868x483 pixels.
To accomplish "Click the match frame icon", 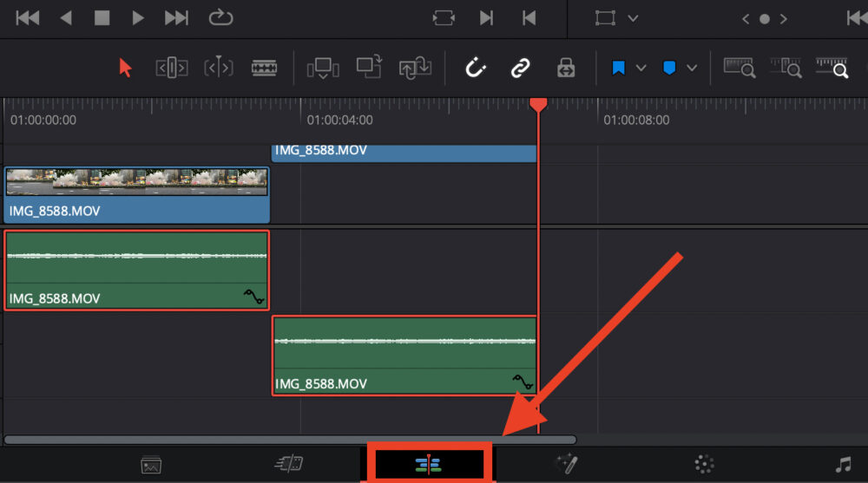I will (444, 18).
